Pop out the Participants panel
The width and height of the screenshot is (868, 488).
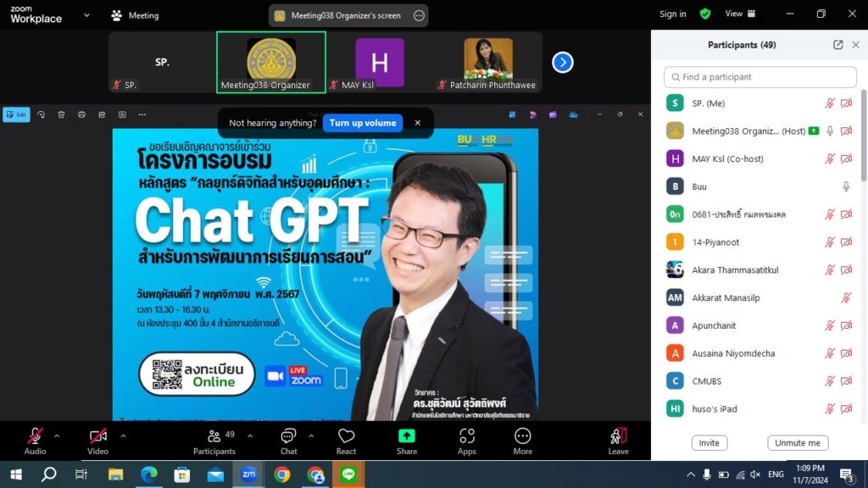[837, 45]
